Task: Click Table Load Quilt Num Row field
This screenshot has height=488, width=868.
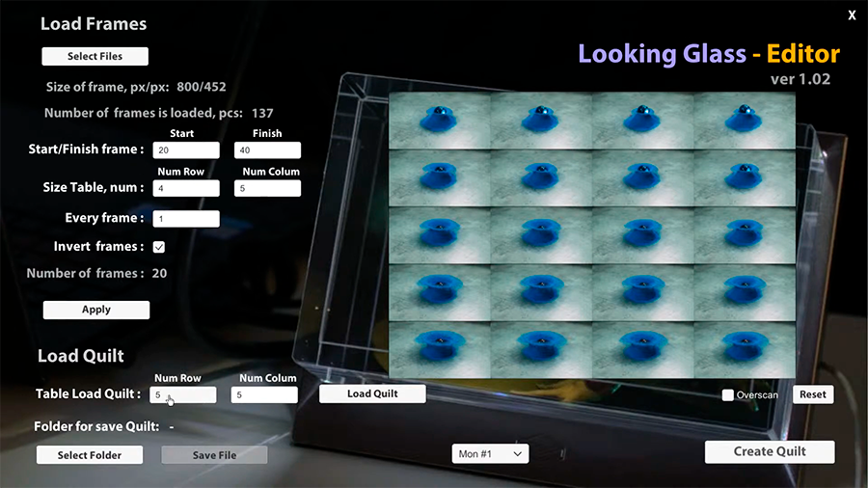Action: 183,394
